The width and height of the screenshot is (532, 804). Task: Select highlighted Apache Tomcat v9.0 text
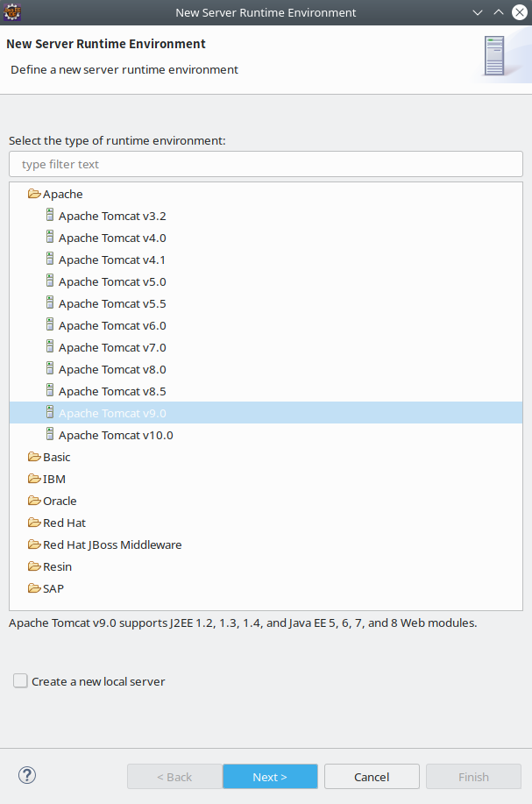(x=112, y=413)
